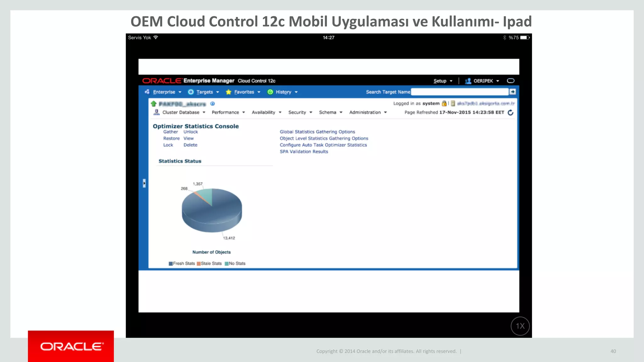This screenshot has width=644, height=362.
Task: Open the Cluster Database dropdown
Action: [184, 112]
